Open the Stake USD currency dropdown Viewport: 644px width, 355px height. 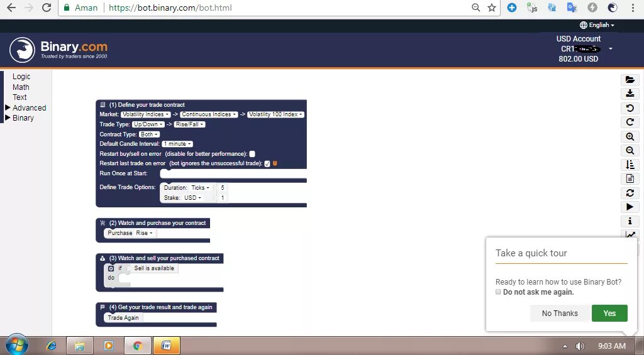(x=192, y=198)
